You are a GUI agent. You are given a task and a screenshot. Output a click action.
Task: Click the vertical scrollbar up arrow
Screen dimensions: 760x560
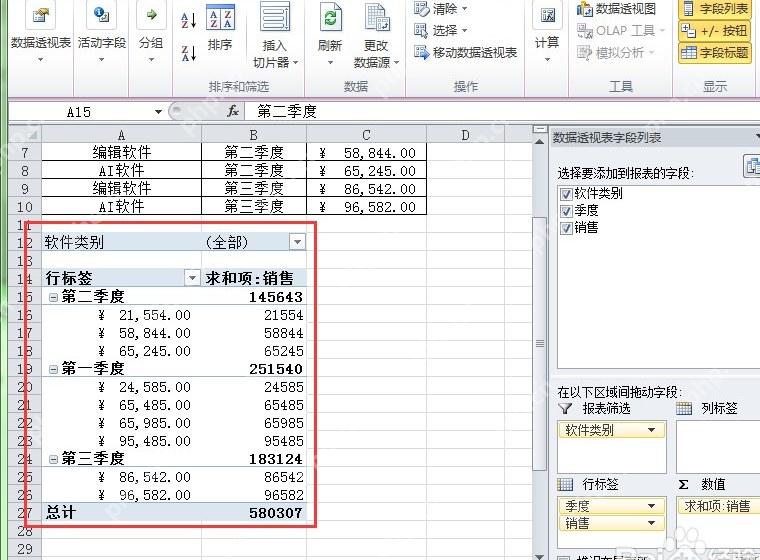coord(539,142)
